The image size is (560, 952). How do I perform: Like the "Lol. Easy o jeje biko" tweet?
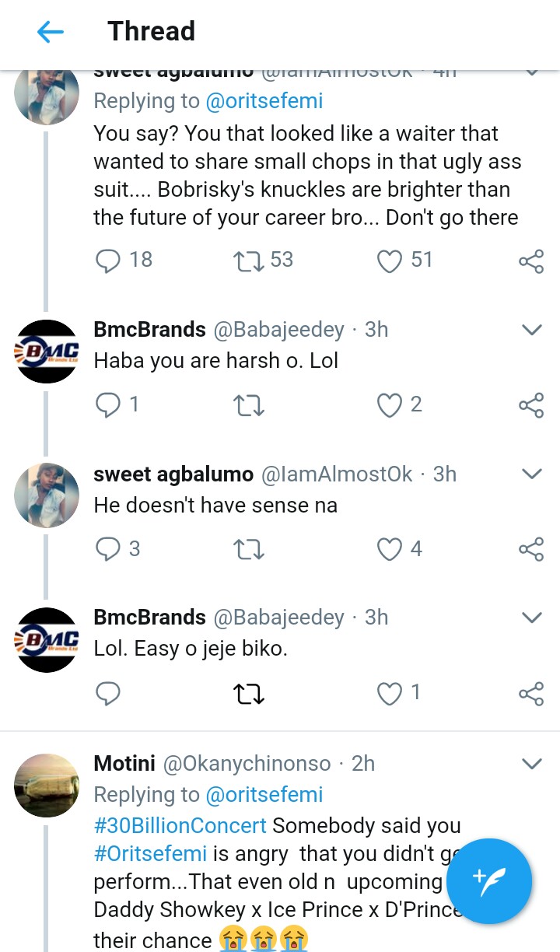[390, 693]
